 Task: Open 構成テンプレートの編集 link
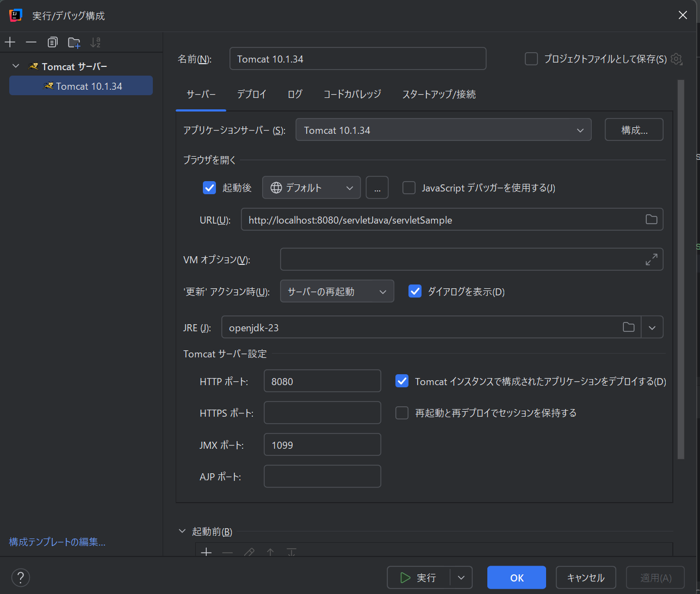coord(57,542)
